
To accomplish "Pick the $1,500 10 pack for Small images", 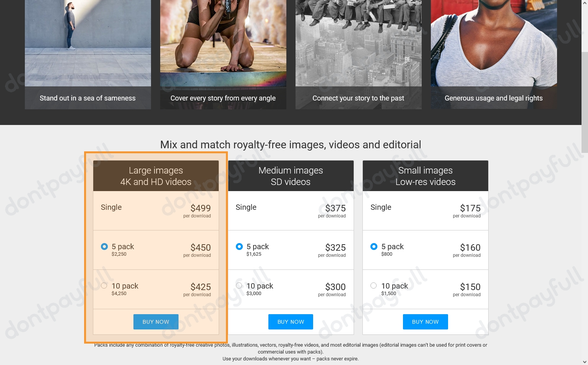I will (374, 286).
